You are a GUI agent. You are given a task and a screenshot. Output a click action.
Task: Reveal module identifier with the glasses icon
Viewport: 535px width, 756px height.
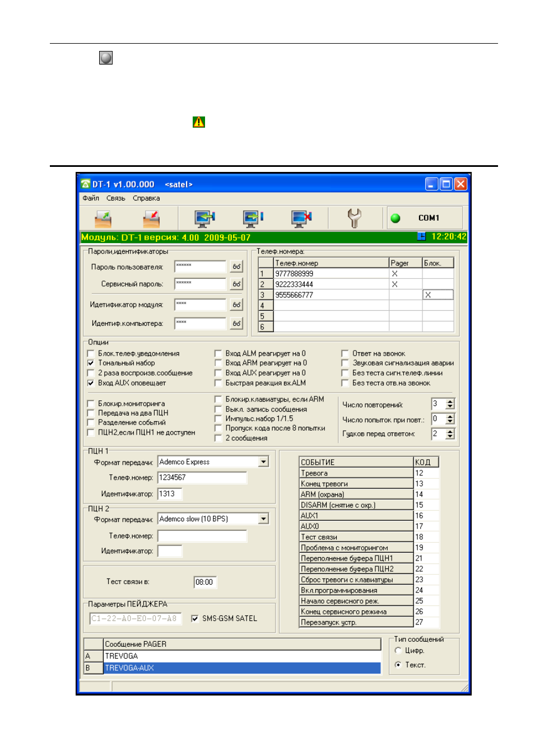236,305
